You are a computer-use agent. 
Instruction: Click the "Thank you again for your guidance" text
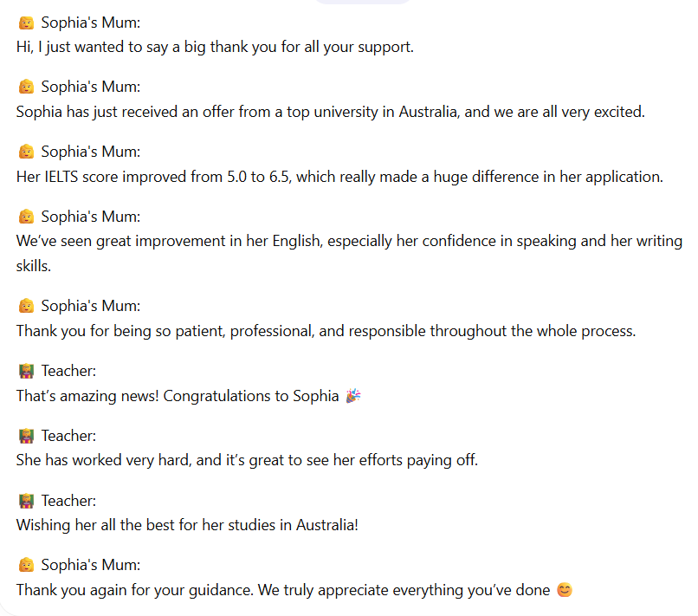tap(283, 591)
